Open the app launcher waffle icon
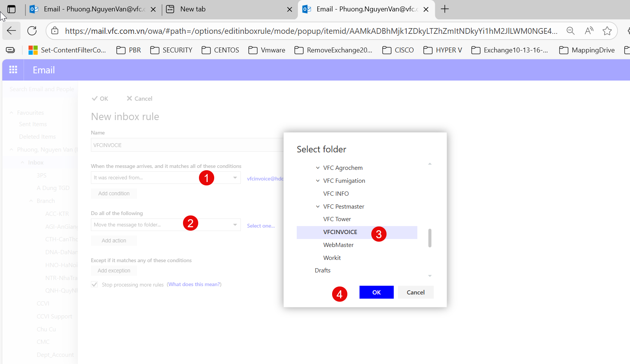The width and height of the screenshot is (630, 364). coord(13,70)
